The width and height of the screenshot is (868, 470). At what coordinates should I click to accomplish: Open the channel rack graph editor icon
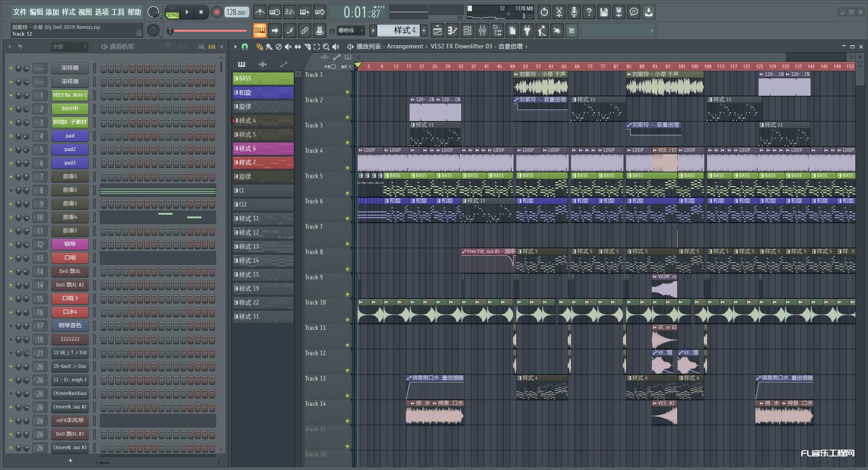(x=201, y=47)
